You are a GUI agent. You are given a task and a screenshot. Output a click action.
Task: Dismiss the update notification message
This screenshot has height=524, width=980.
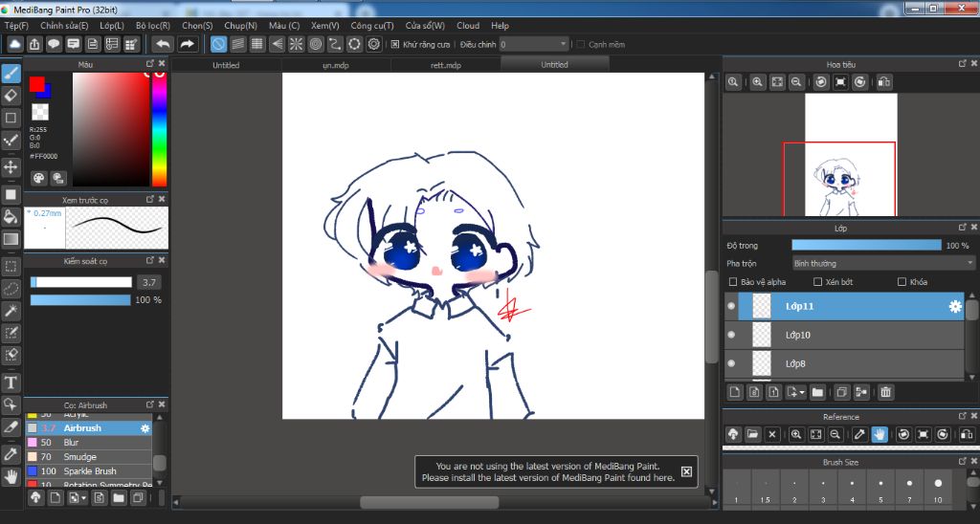686,471
